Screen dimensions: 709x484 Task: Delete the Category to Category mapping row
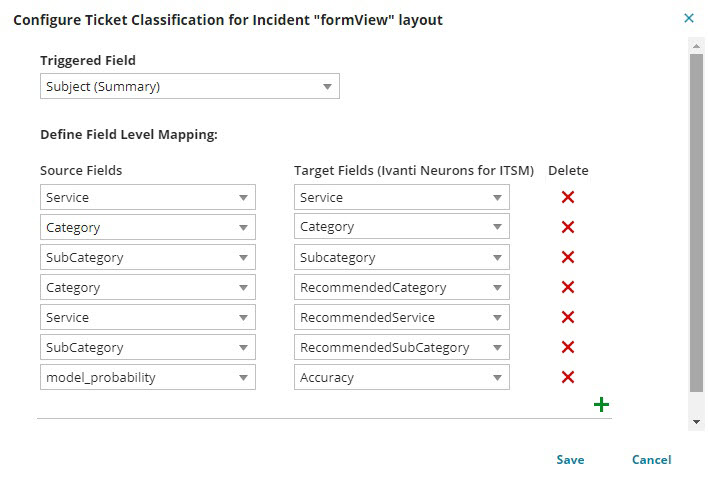(568, 227)
